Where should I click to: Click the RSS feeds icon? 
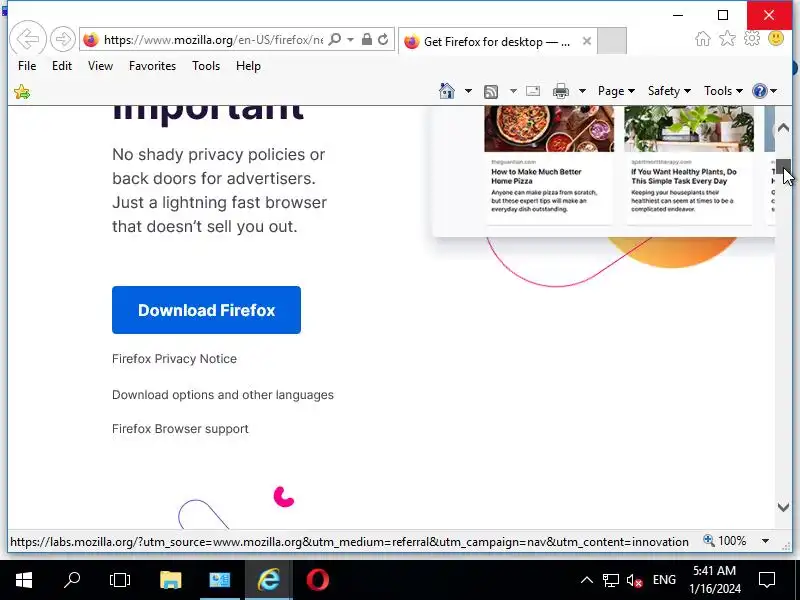click(x=491, y=91)
